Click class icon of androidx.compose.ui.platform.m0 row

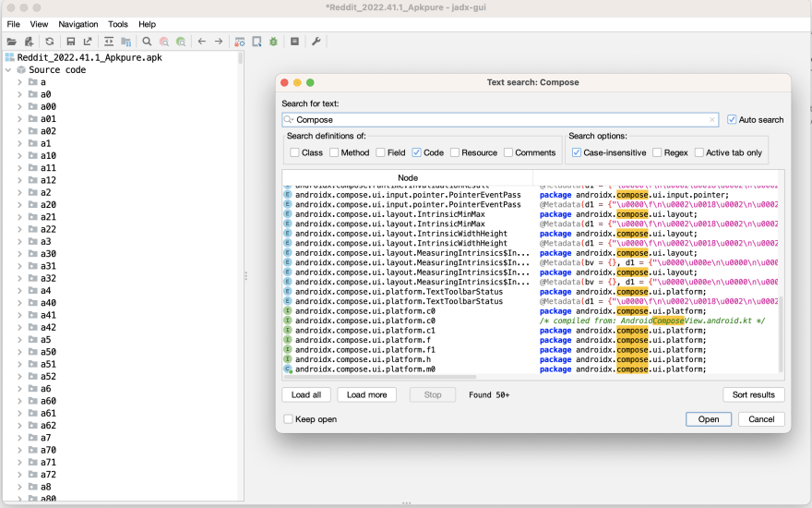click(288, 369)
